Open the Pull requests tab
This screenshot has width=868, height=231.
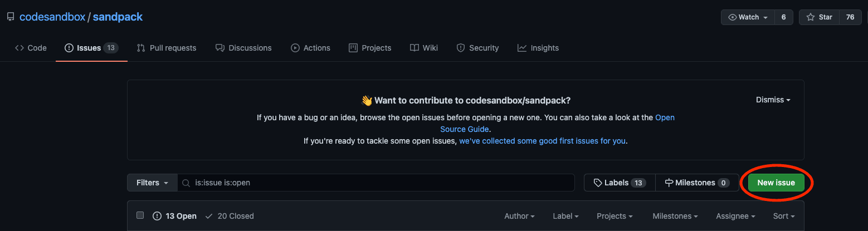coord(167,48)
